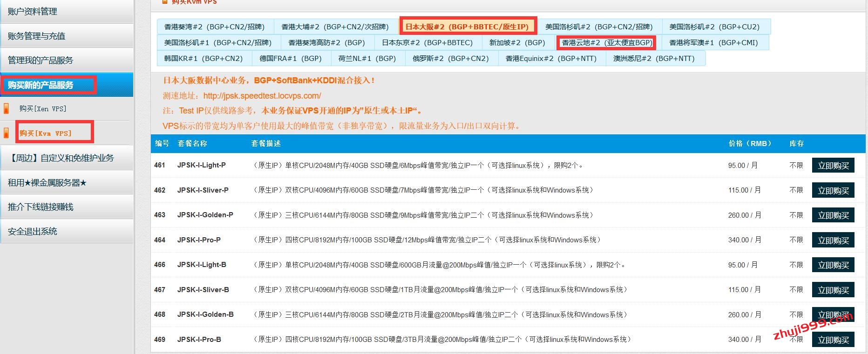
Task: Select 澳洲悉尼#2 (BGP+NTT) tab
Action: click(x=654, y=59)
